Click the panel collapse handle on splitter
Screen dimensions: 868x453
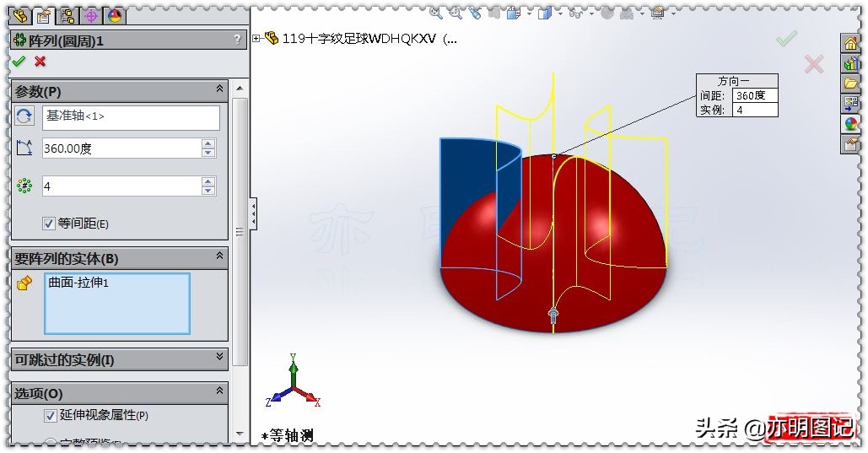click(x=253, y=213)
